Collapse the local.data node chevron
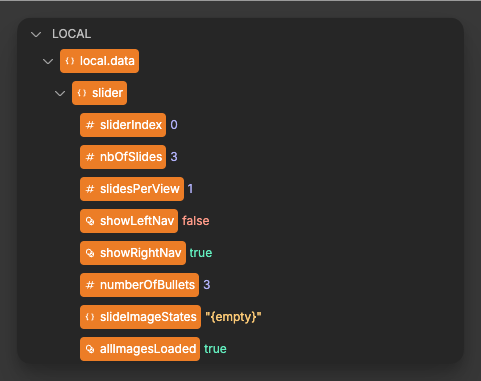481x381 pixels. (x=48, y=61)
